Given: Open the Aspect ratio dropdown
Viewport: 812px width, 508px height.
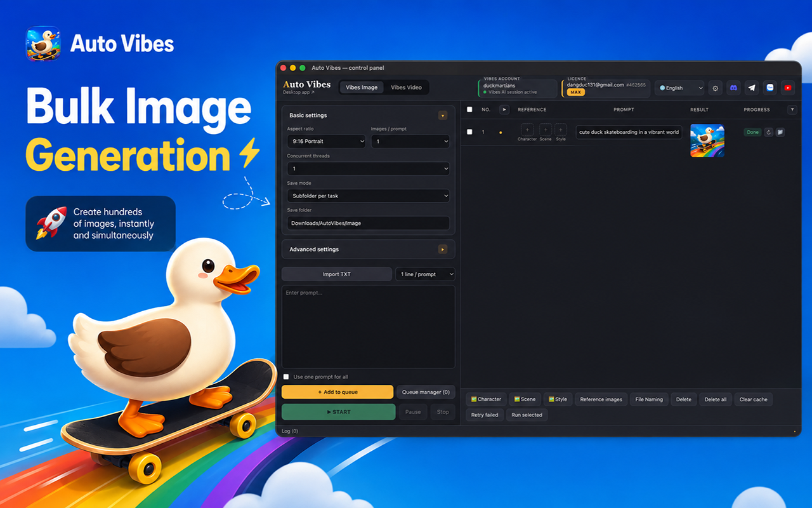Looking at the screenshot, I should click(x=326, y=141).
